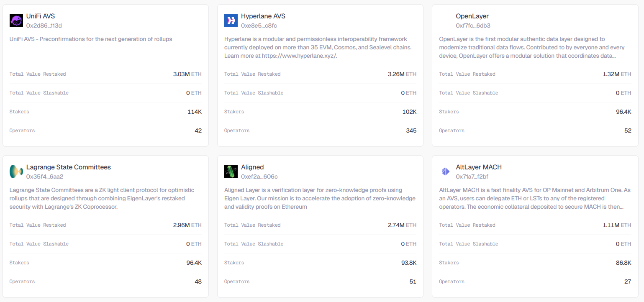Image resolution: width=644 pixels, height=302 pixels.
Task: Click 3.26M ETH value in Hyperlane AVS
Action: click(x=402, y=74)
